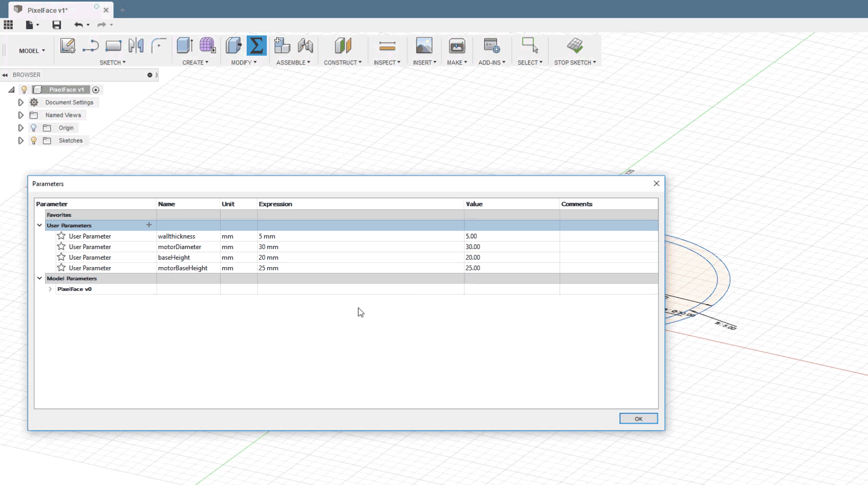Select the New Component tool
Viewport: 868px width, 485px height.
pyautogui.click(x=282, y=45)
